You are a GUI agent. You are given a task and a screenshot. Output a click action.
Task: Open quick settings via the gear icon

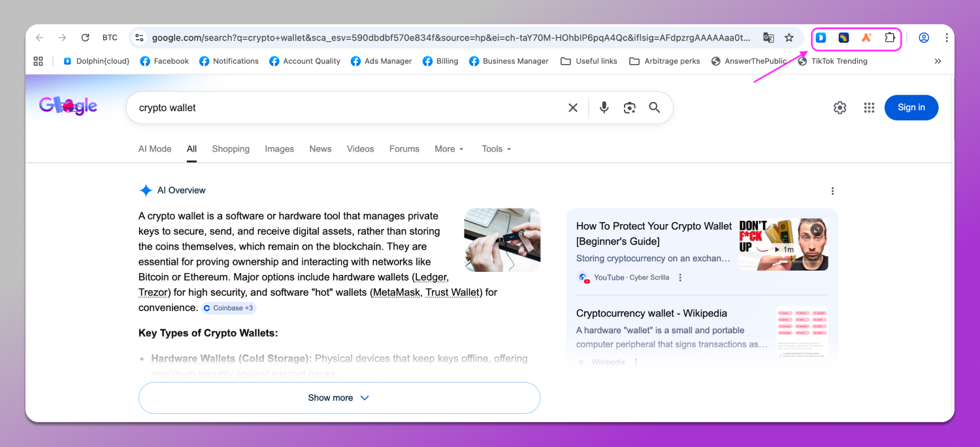click(840, 107)
